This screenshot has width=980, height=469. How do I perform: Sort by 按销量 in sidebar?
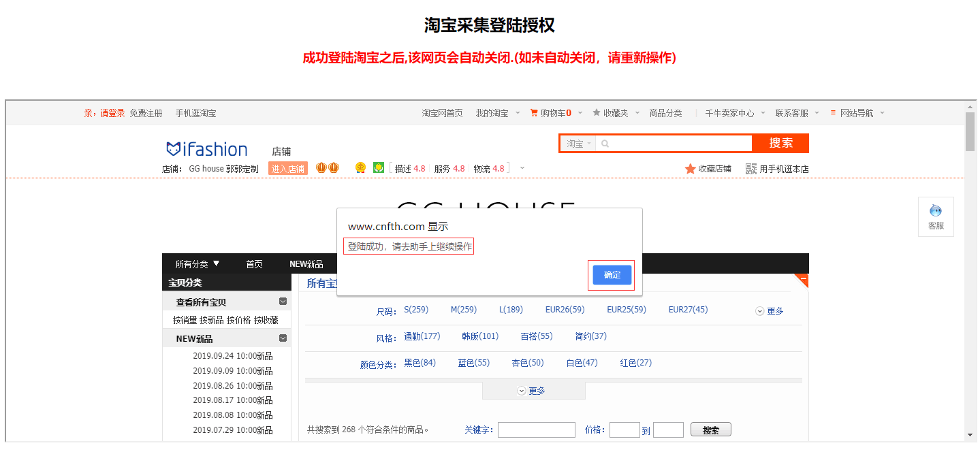pos(185,320)
